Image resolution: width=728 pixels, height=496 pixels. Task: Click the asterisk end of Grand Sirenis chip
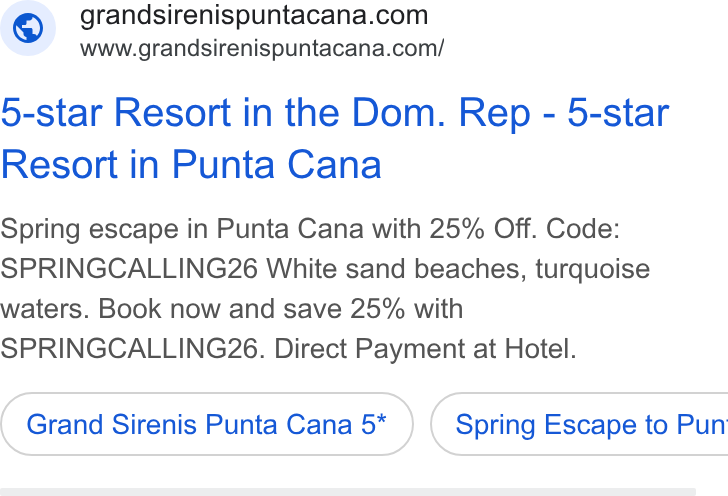(381, 419)
